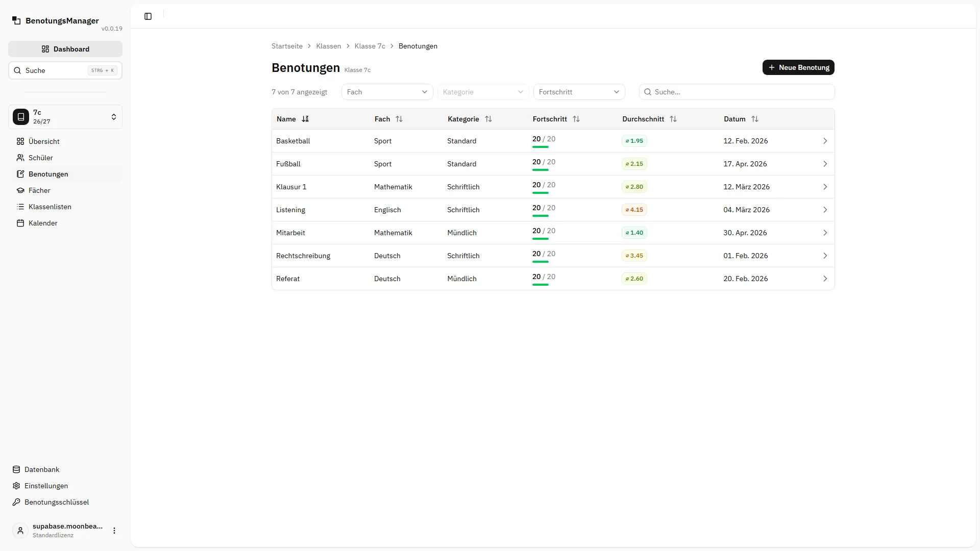
Task: Click the Fußball table row name
Action: coord(288,164)
